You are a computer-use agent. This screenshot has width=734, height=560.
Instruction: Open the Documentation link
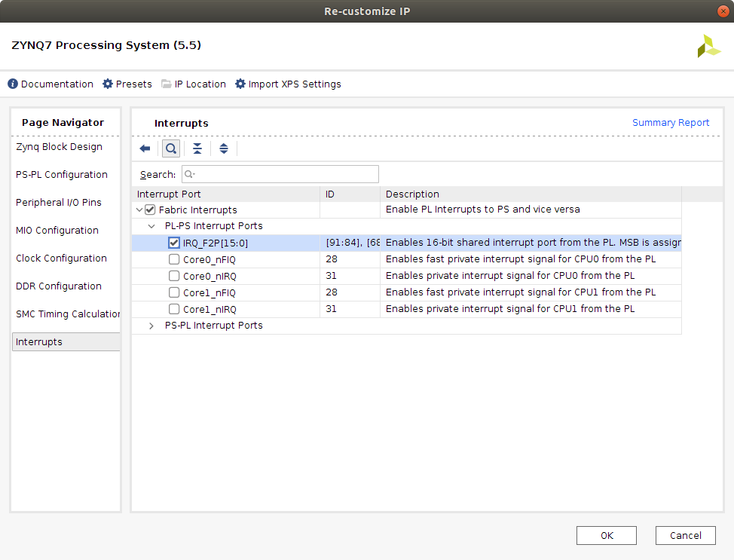click(57, 84)
